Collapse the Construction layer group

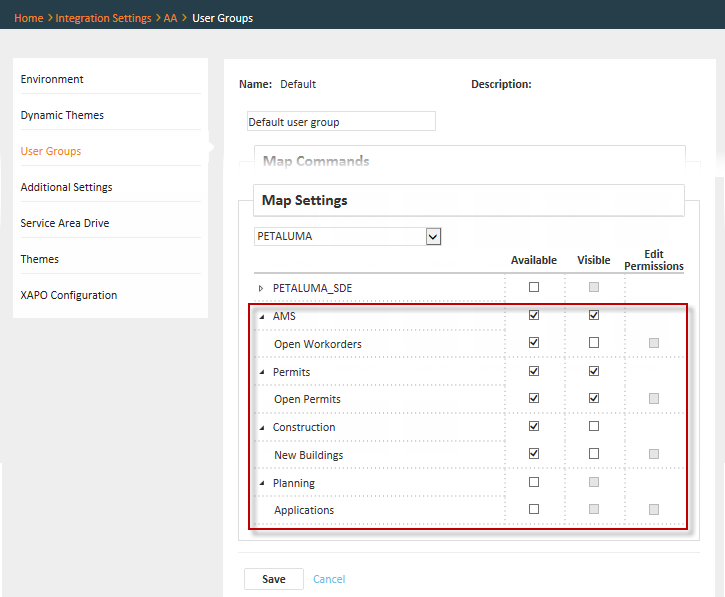click(x=262, y=428)
